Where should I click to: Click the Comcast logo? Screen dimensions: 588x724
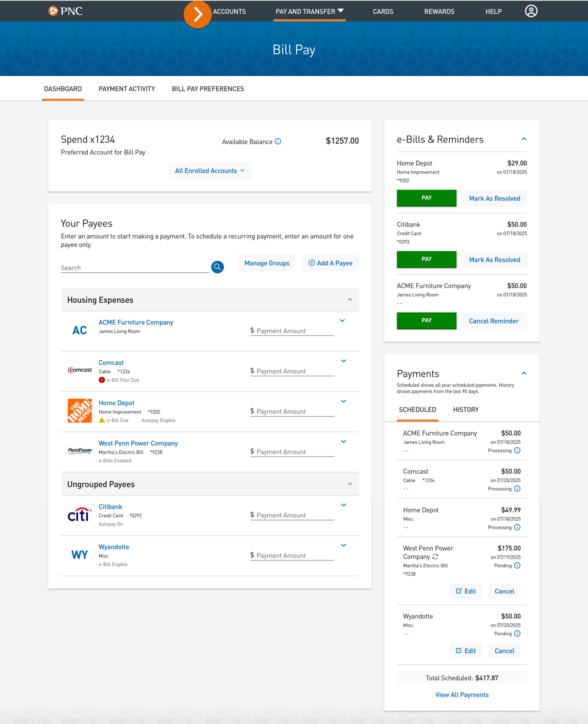pos(80,370)
